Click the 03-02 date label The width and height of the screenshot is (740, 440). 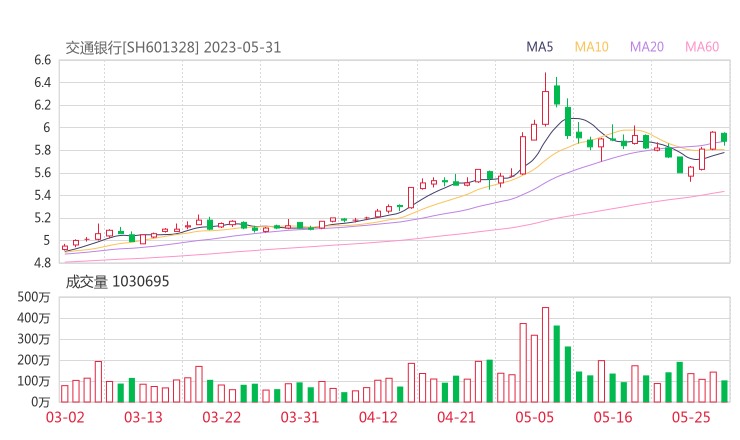click(x=65, y=417)
